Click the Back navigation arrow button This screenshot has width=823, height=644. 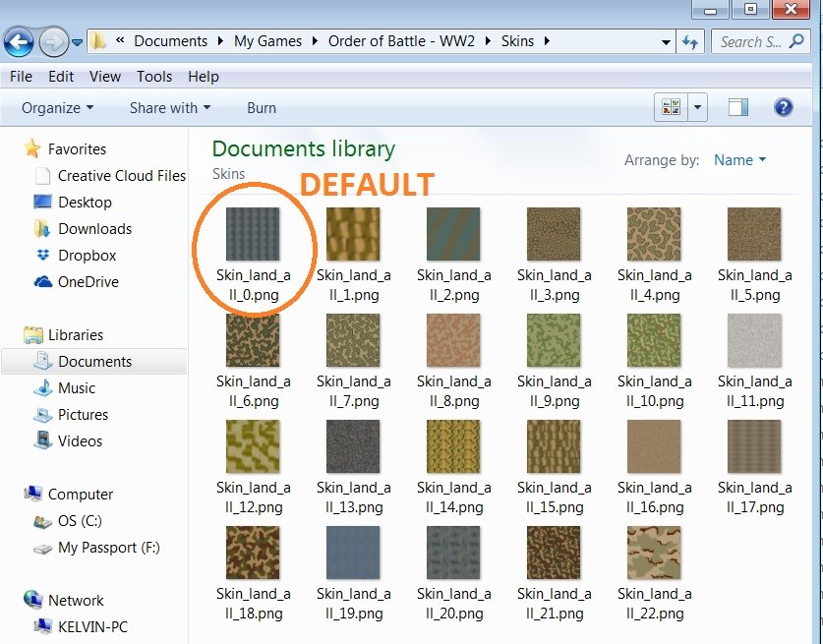click(20, 41)
